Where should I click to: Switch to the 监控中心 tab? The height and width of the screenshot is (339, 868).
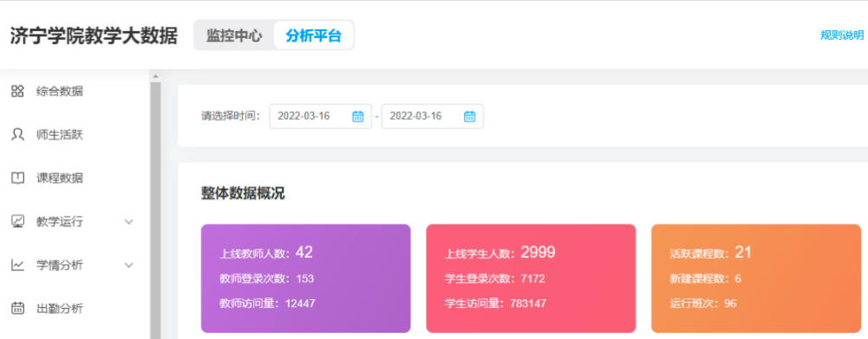pyautogui.click(x=234, y=36)
